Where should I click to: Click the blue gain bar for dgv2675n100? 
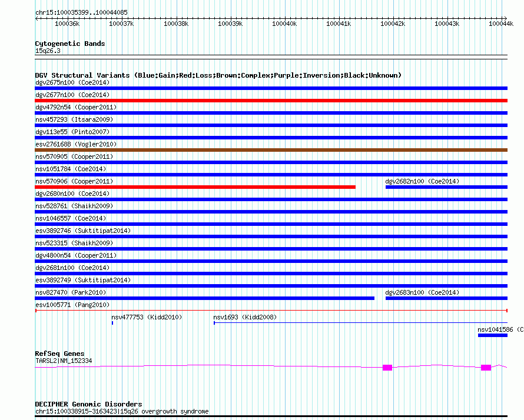(x=271, y=88)
